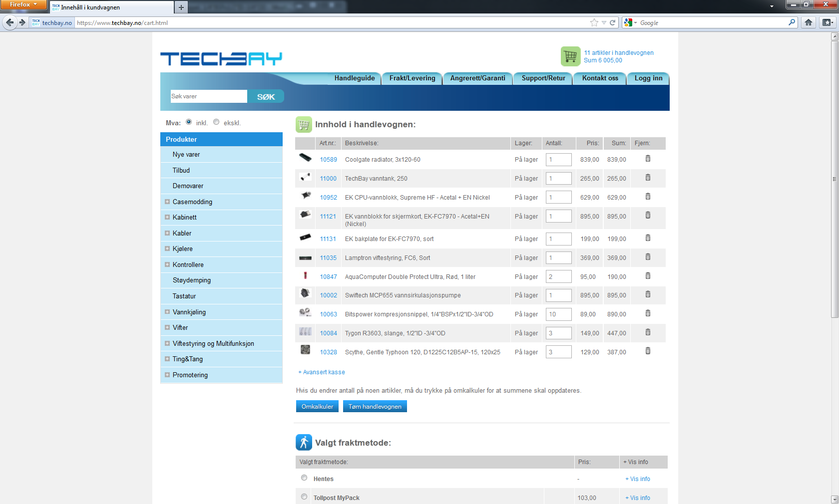Open the Kontakt oss tab

coord(600,78)
